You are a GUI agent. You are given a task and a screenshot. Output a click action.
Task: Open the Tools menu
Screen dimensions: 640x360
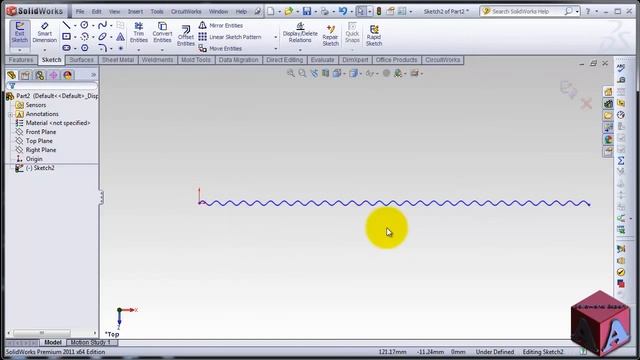click(157, 11)
